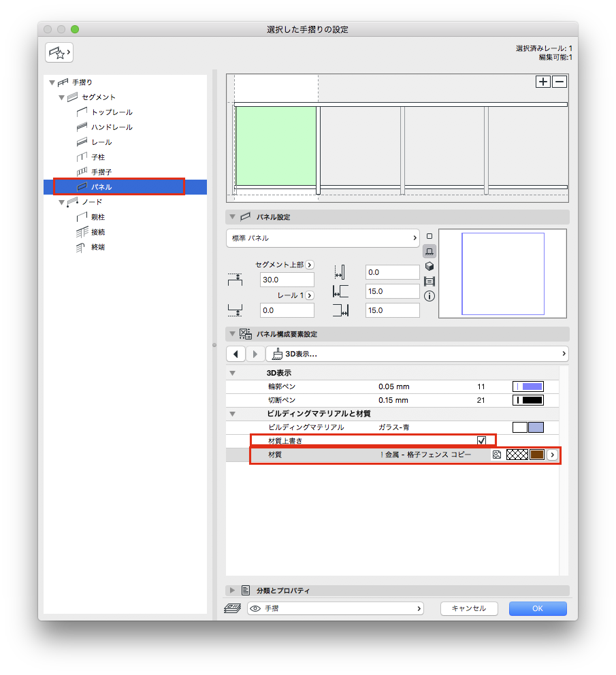Select トップレール in the tree
This screenshot has height=675, width=616.
[x=112, y=112]
